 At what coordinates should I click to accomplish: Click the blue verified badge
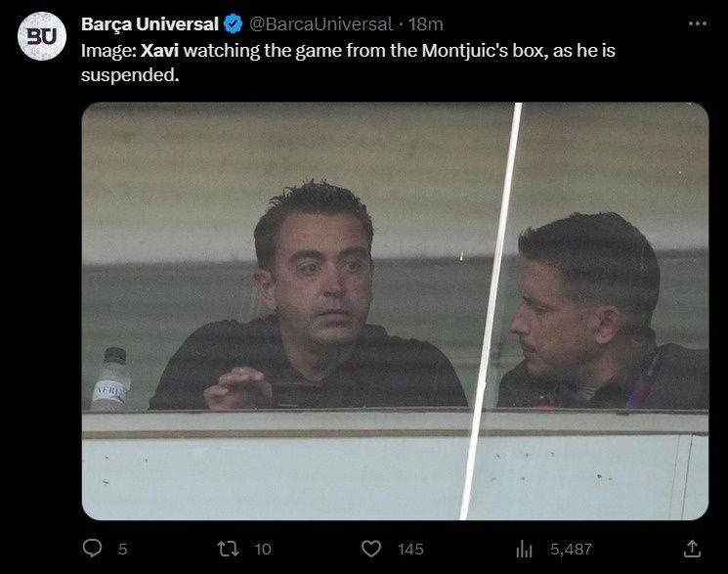point(234,23)
